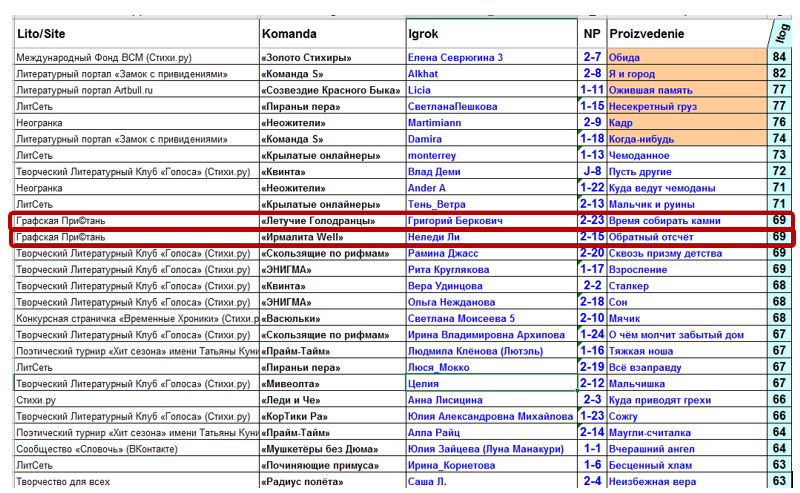Screen dimensions: 800x493
Task: Click the Alkhat player name
Action: pyautogui.click(x=425, y=74)
